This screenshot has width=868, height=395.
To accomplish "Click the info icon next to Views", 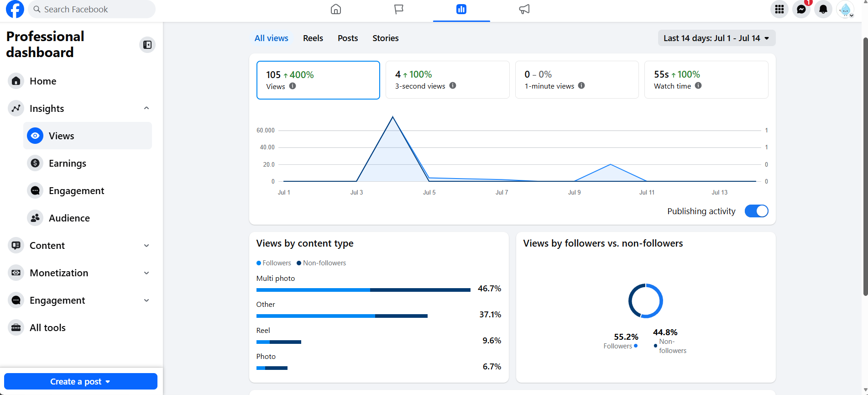I will click(293, 86).
